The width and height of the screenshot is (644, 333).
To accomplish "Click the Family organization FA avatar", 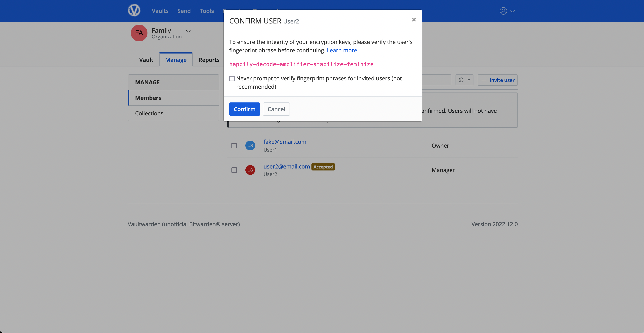I will (139, 33).
